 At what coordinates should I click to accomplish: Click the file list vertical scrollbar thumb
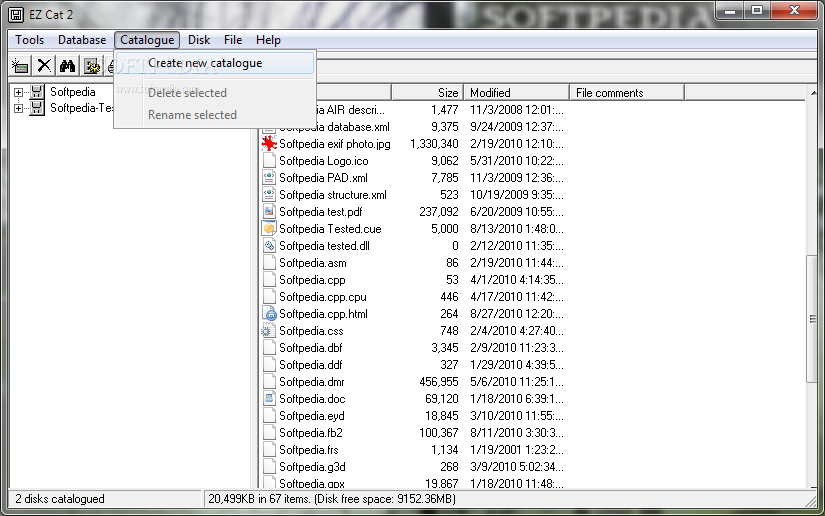[813, 319]
